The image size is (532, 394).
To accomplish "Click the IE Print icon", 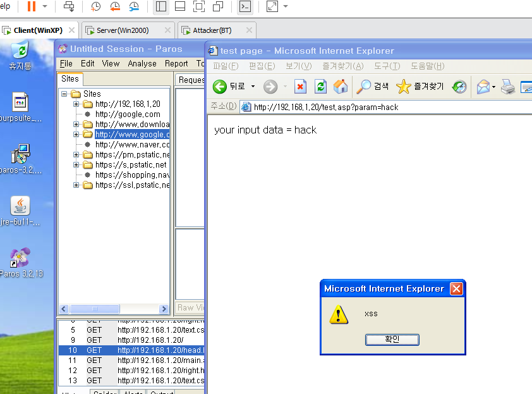I will pos(508,87).
